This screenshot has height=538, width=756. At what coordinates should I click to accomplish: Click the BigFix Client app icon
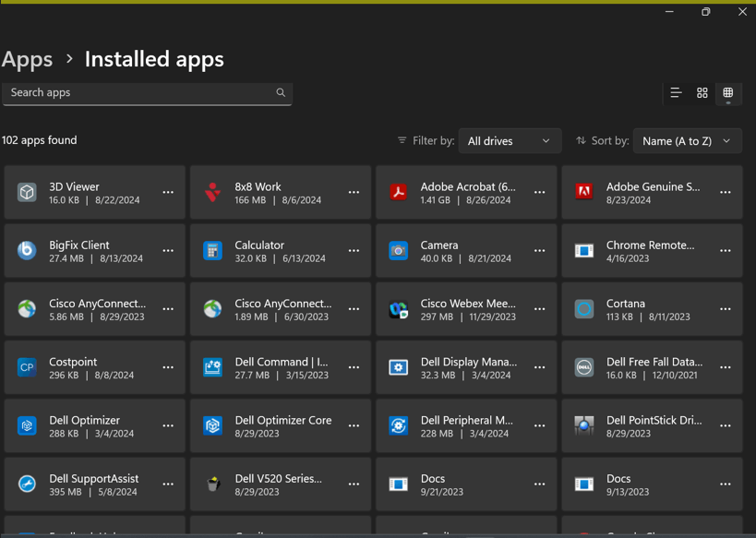click(x=27, y=251)
